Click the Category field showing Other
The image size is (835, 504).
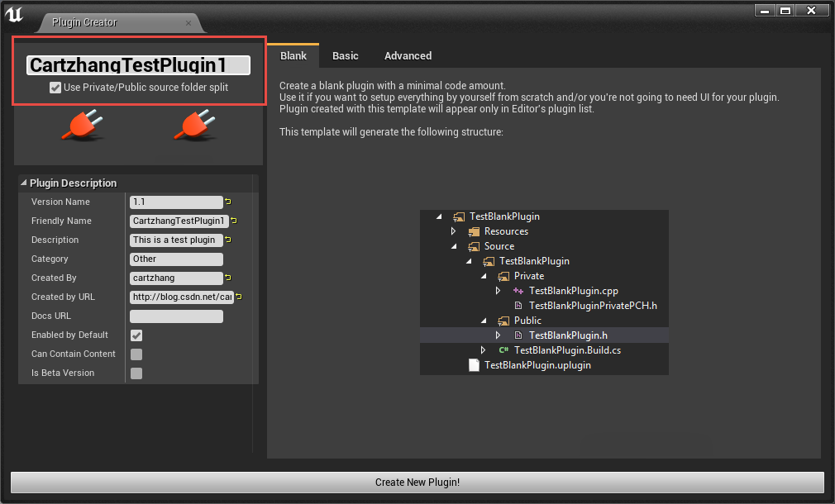click(x=176, y=259)
